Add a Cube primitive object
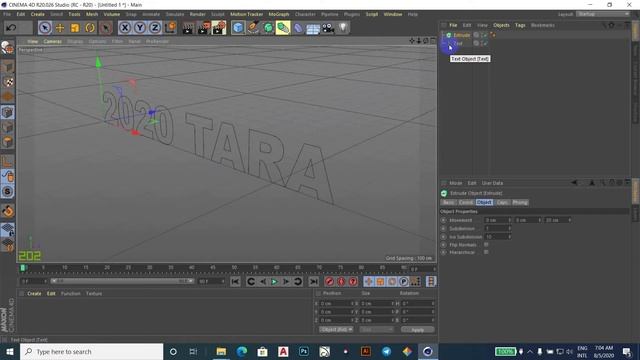The height and width of the screenshot is (360, 640). (x=238, y=28)
